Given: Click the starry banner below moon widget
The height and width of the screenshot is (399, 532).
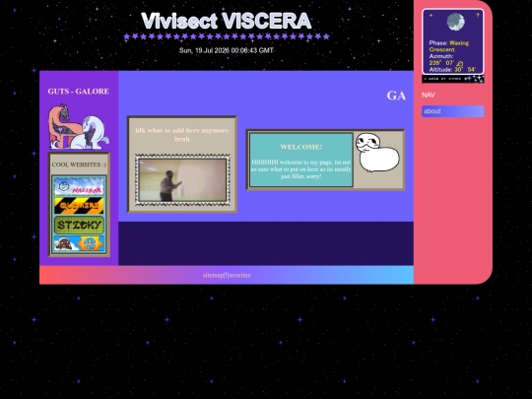Looking at the screenshot, I should pyautogui.click(x=453, y=79).
